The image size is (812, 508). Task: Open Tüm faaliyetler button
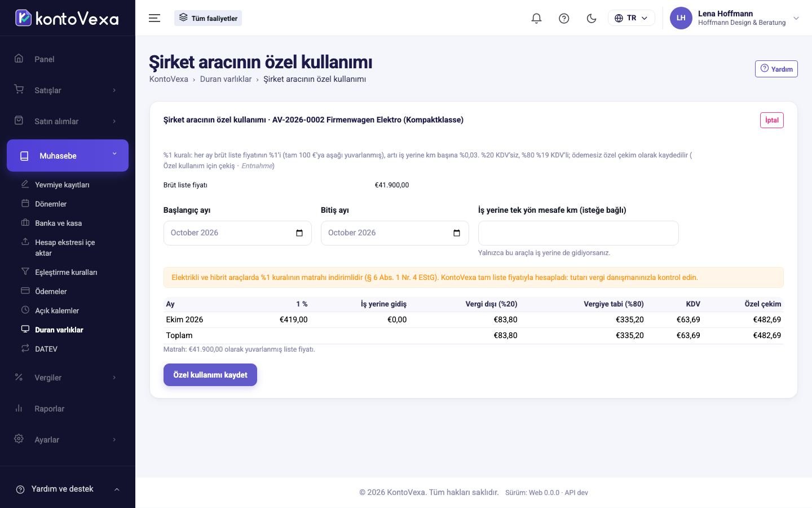[208, 18]
